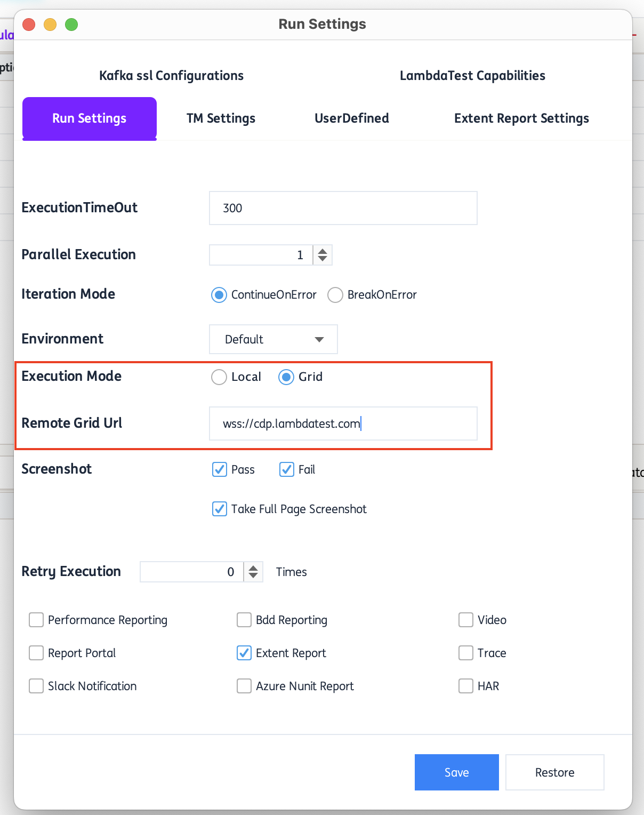Enable the Trace checkbox
The width and height of the screenshot is (644, 815).
[466, 653]
